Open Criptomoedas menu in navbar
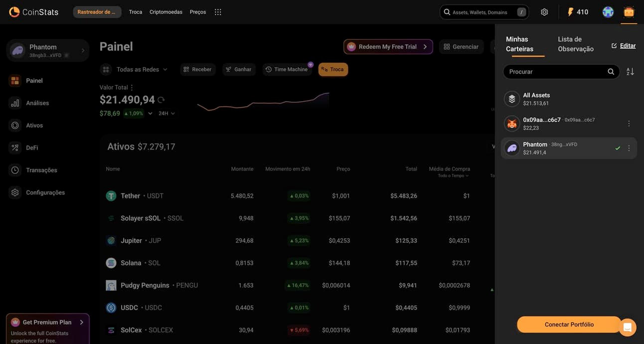 165,12
